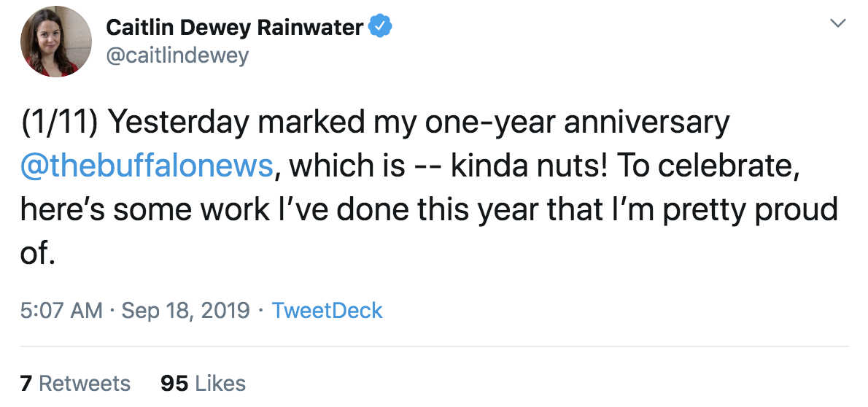Click the word "Yesterday" in the tweet
The height and width of the screenshot is (407, 868).
tap(179, 123)
